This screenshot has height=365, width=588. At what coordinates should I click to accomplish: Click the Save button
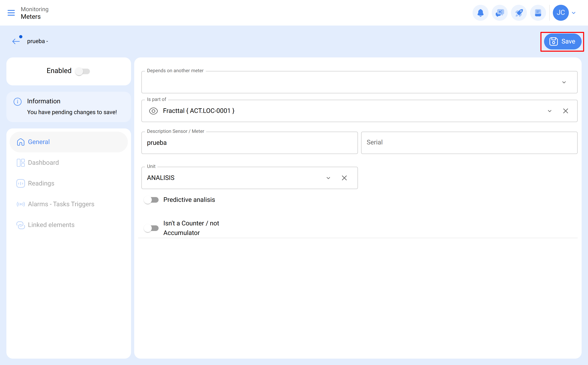(x=562, y=41)
